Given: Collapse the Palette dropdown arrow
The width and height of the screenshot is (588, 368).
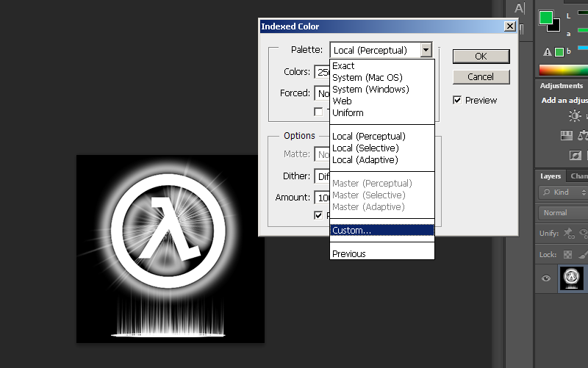Looking at the screenshot, I should pos(426,50).
